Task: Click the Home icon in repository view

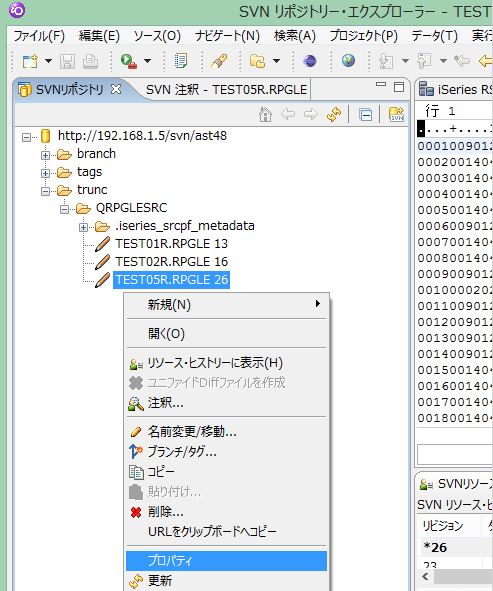Action: [266, 114]
